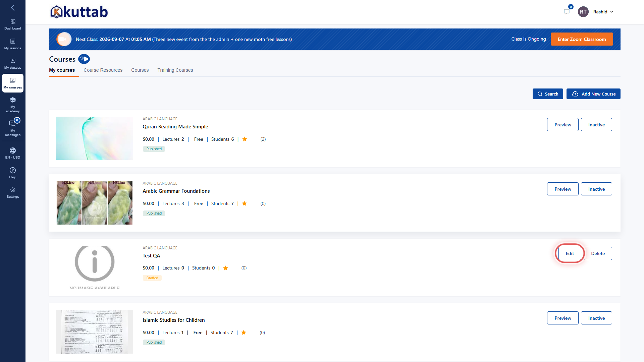The width and height of the screenshot is (644, 362).
Task: Set Islamic Studies for Children to Inactive
Action: [596, 318]
